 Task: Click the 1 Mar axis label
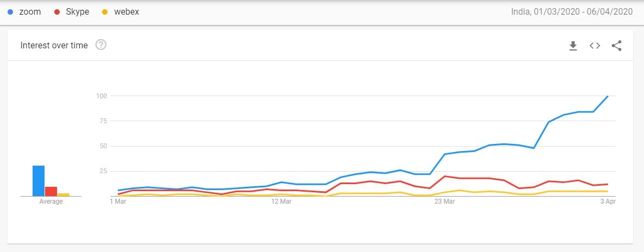click(x=118, y=202)
